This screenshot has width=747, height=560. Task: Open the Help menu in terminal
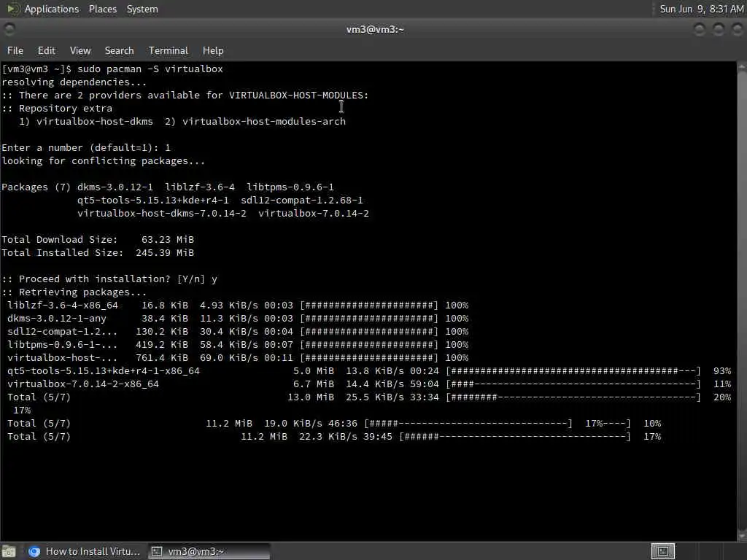point(212,50)
